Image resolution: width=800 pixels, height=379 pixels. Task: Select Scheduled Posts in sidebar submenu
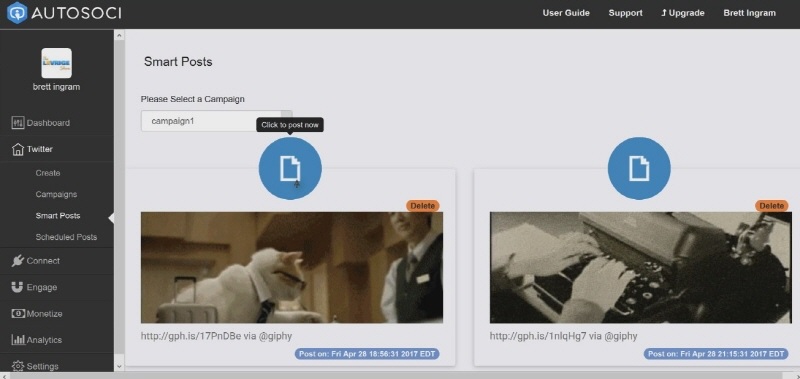coord(66,237)
